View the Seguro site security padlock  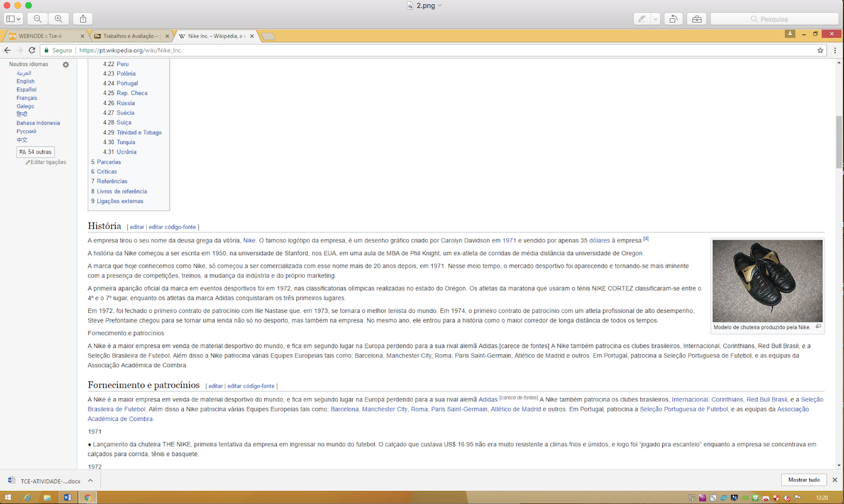pos(47,50)
